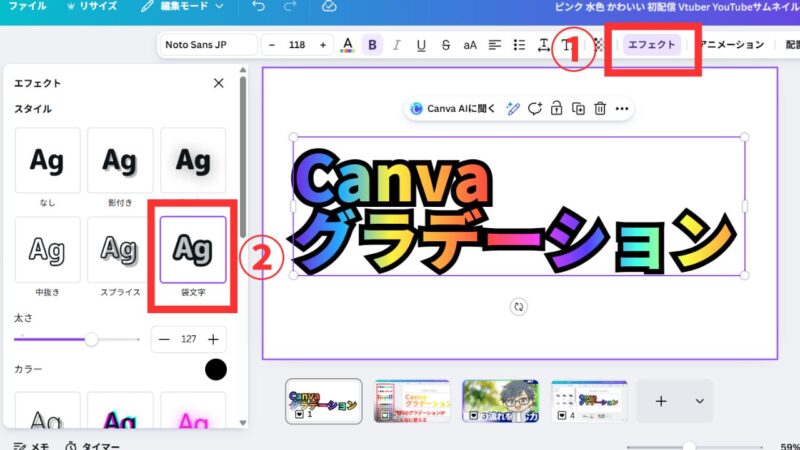Edit the 太さ value 127
800x450 pixels.
point(189,339)
